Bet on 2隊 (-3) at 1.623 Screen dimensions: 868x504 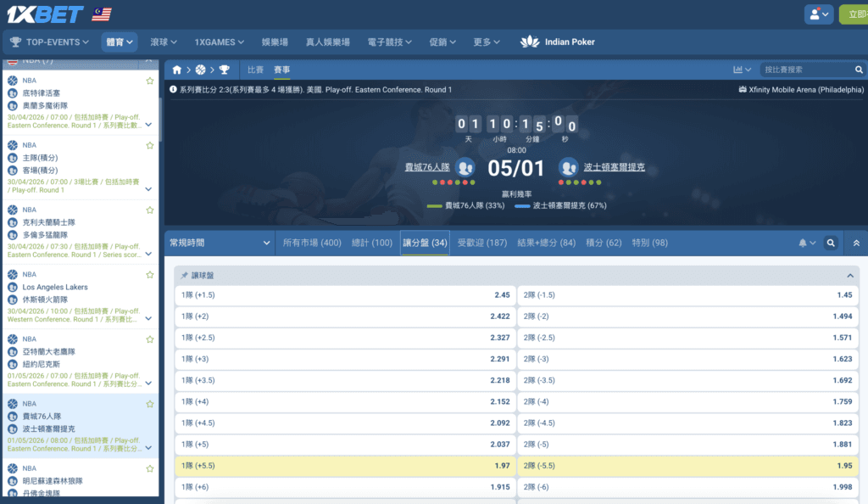click(688, 359)
